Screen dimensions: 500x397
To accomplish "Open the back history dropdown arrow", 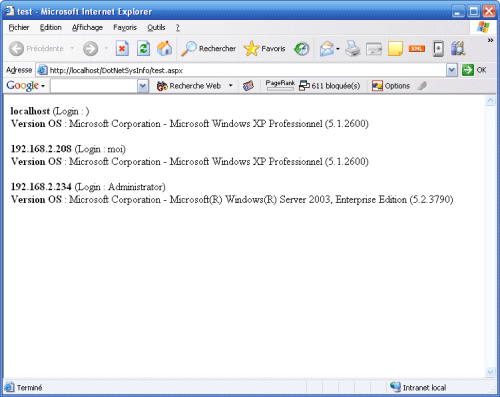I will click(x=72, y=49).
